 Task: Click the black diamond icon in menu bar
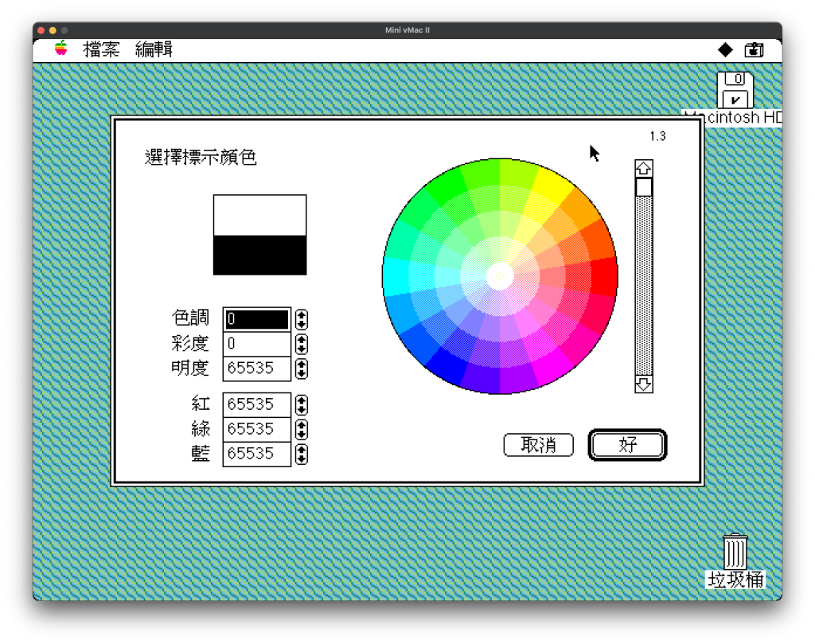[725, 50]
